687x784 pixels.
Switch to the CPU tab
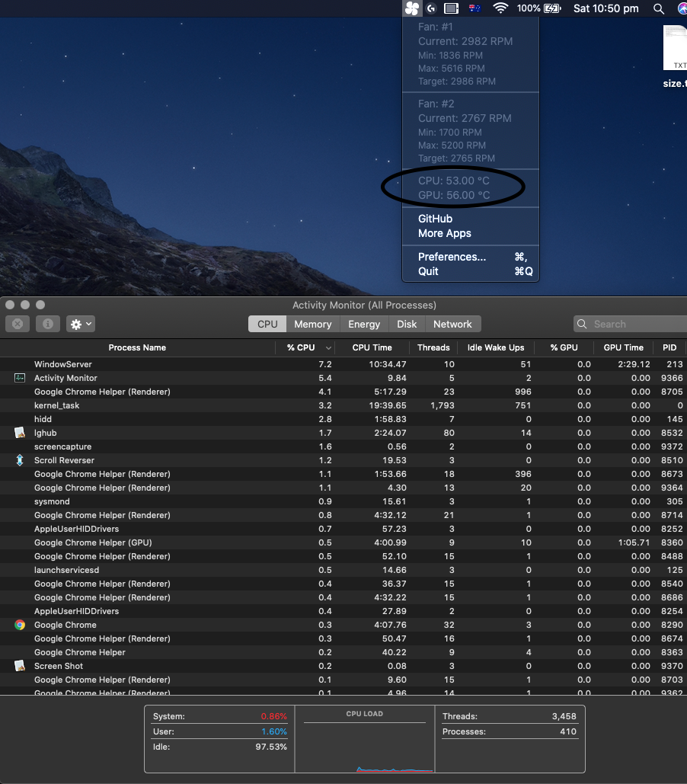267,324
